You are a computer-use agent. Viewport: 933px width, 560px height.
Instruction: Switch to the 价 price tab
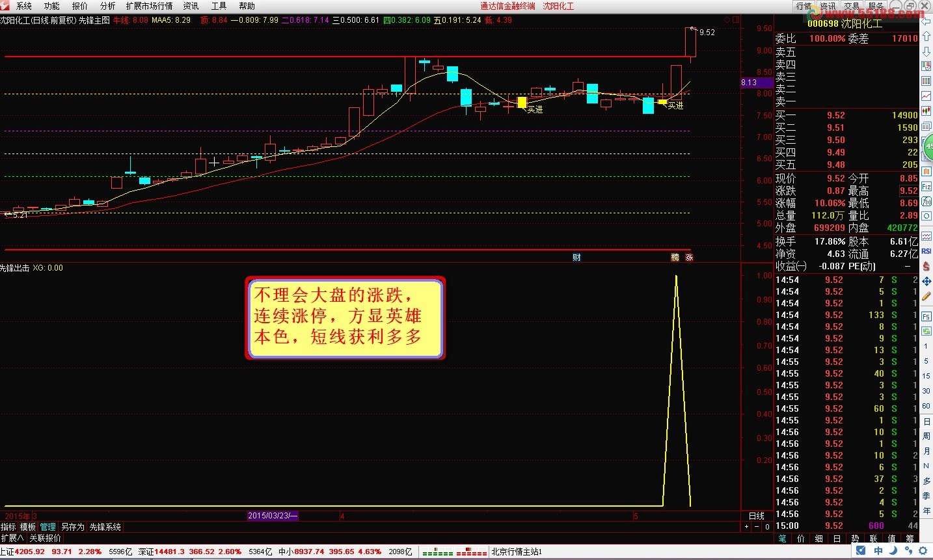tap(800, 539)
